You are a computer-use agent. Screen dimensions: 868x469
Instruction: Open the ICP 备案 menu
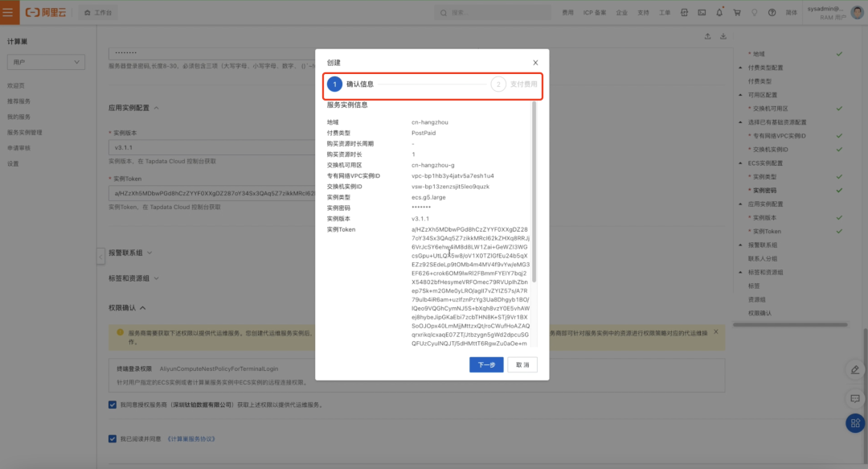595,13
